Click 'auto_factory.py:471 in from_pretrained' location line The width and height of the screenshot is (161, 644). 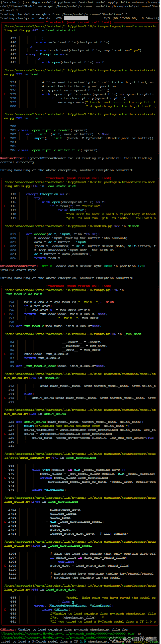50,458
